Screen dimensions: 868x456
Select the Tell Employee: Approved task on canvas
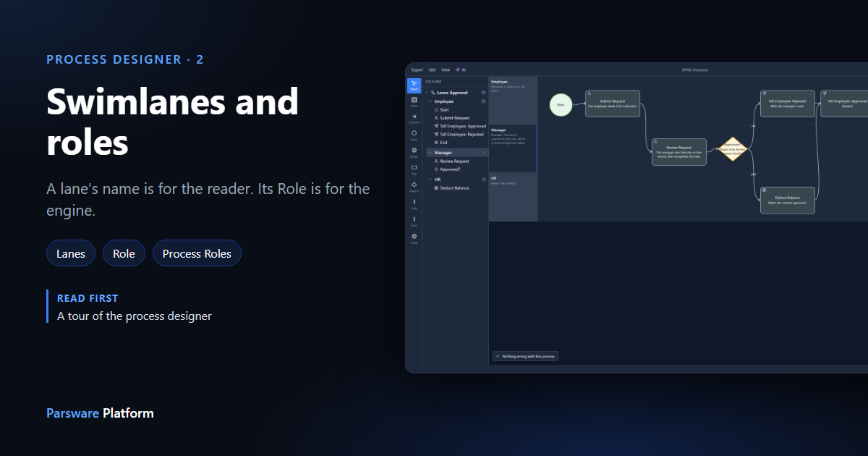click(x=844, y=104)
